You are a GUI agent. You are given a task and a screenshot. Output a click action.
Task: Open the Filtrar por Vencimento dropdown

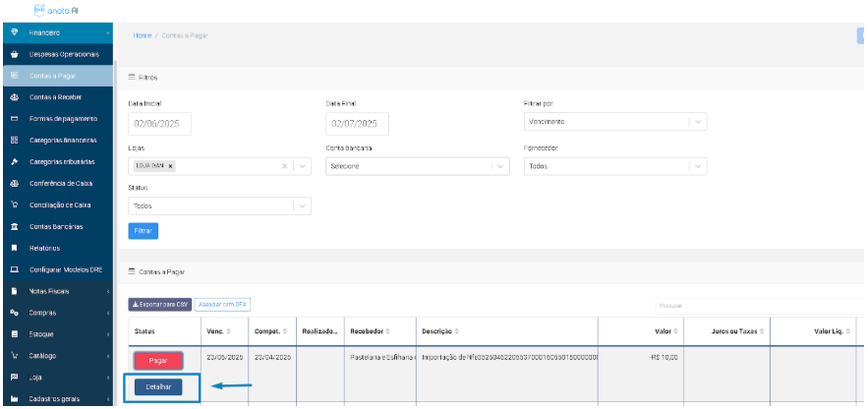pos(615,122)
